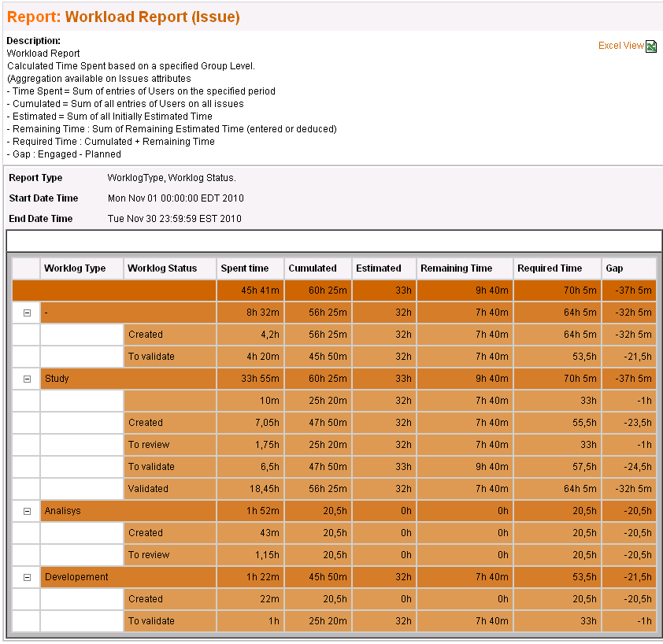The image size is (663, 644).
Task: Open the Excel View link
Action: tap(620, 46)
